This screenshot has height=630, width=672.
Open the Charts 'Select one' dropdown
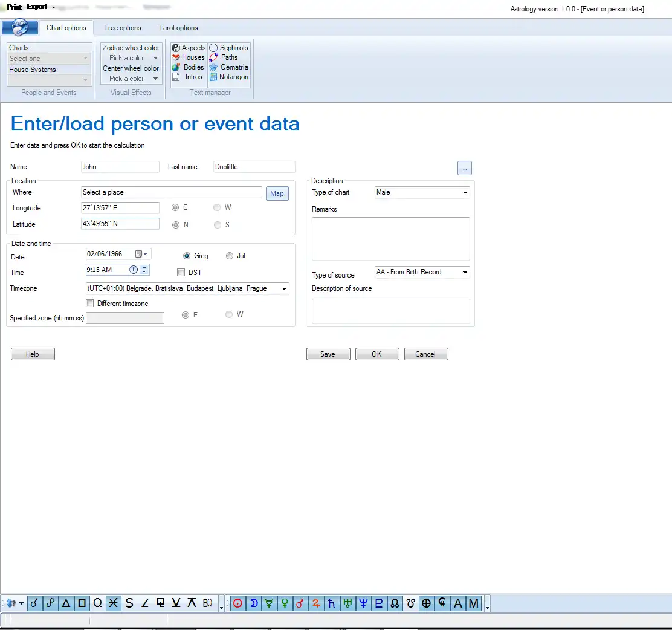pos(50,58)
